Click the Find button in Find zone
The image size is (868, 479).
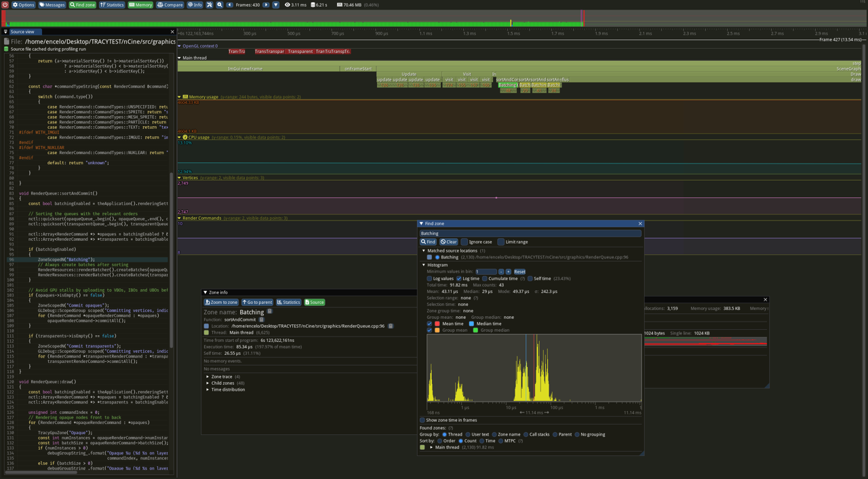pyautogui.click(x=428, y=242)
